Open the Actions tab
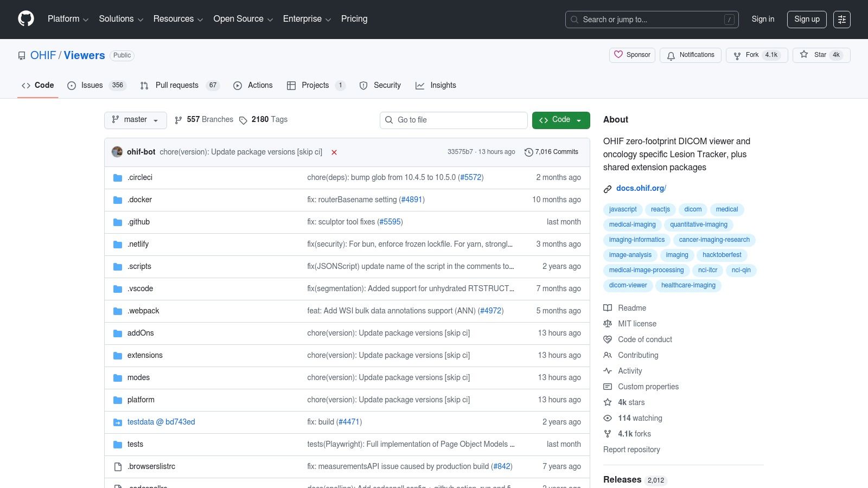The width and height of the screenshot is (868, 488). pyautogui.click(x=253, y=85)
